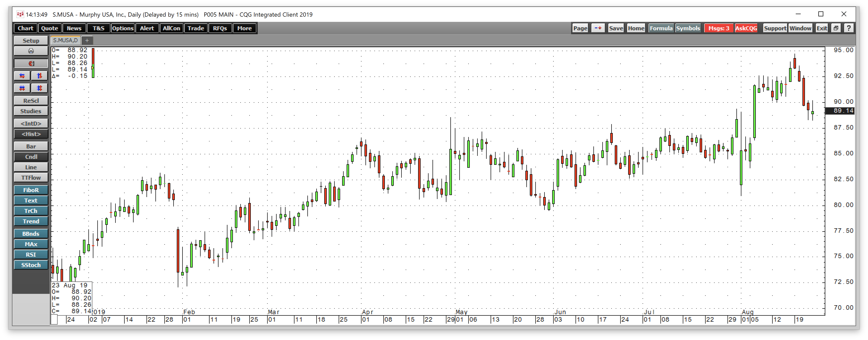The width and height of the screenshot is (868, 340).
Task: Enable the SStoch study
Action: point(31,265)
